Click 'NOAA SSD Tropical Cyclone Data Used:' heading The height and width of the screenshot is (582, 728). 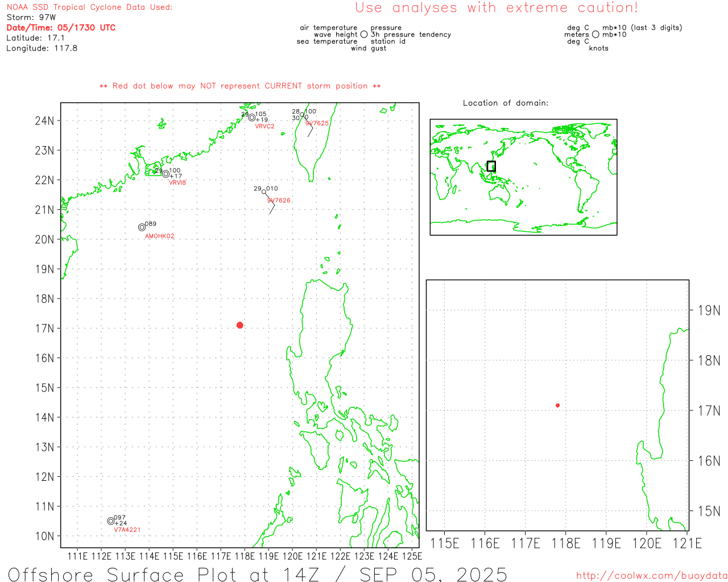pos(89,7)
